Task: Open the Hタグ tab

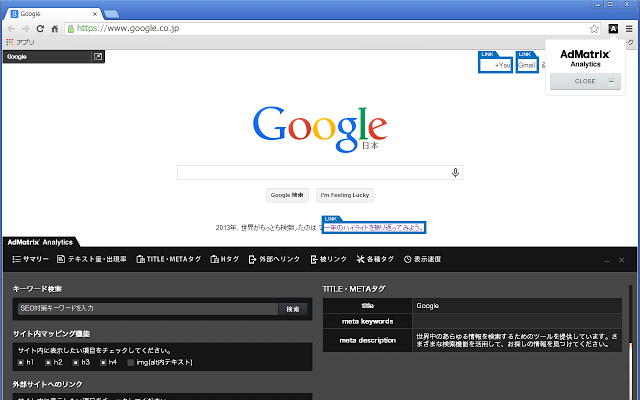Action: tap(224, 259)
